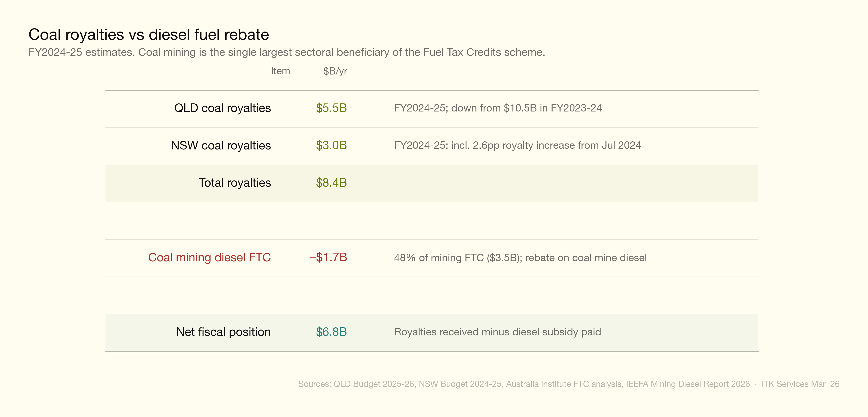Select the $B/yr column header
The width and height of the screenshot is (868, 417).
pos(335,71)
